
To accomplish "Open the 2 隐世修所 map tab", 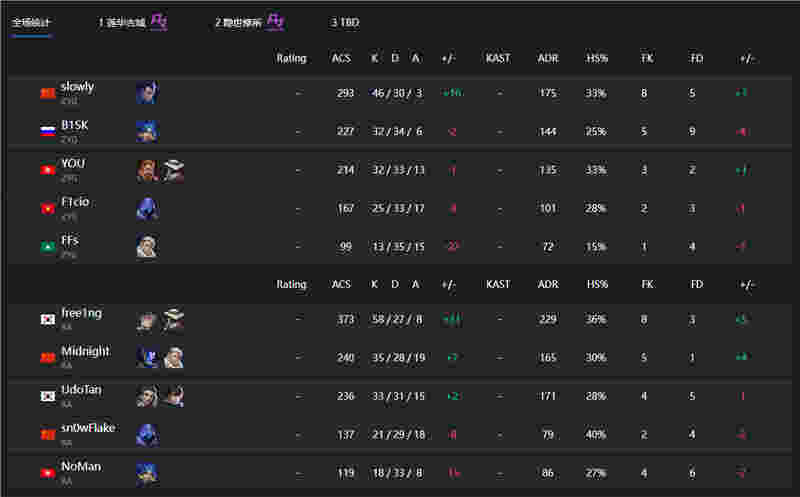I will tap(238, 22).
